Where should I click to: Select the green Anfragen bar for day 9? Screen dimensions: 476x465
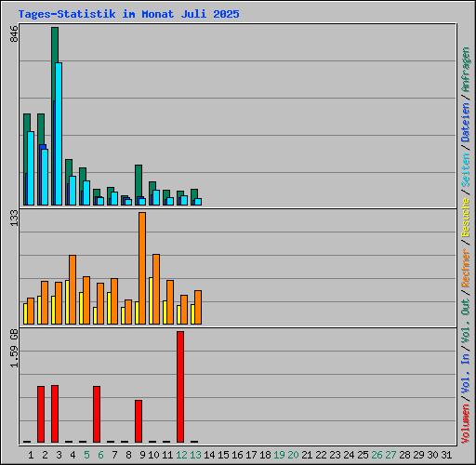click(139, 185)
